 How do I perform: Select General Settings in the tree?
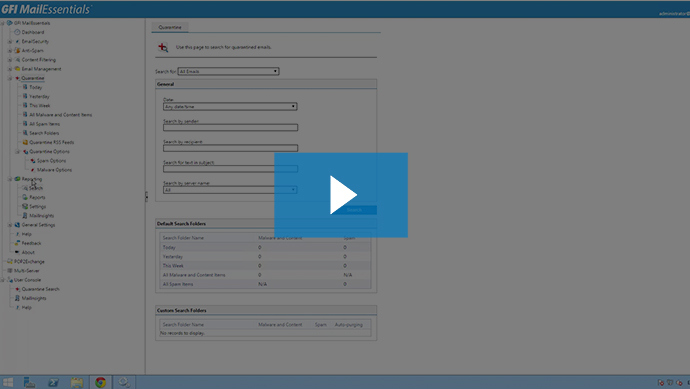point(38,225)
